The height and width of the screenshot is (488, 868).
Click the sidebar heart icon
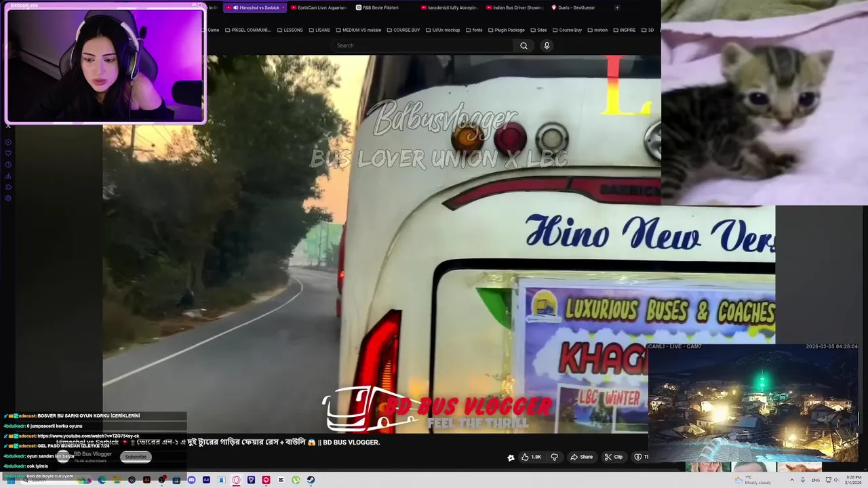click(x=8, y=153)
